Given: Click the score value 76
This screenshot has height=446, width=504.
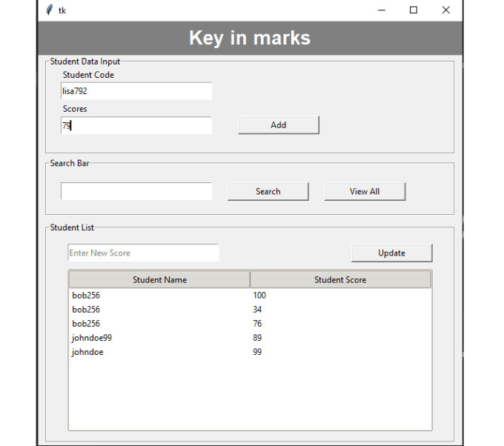Looking at the screenshot, I should [257, 324].
